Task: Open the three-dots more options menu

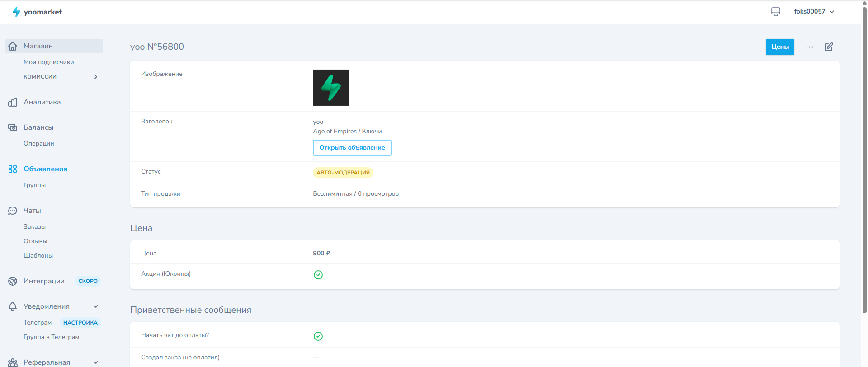Action: click(x=810, y=47)
